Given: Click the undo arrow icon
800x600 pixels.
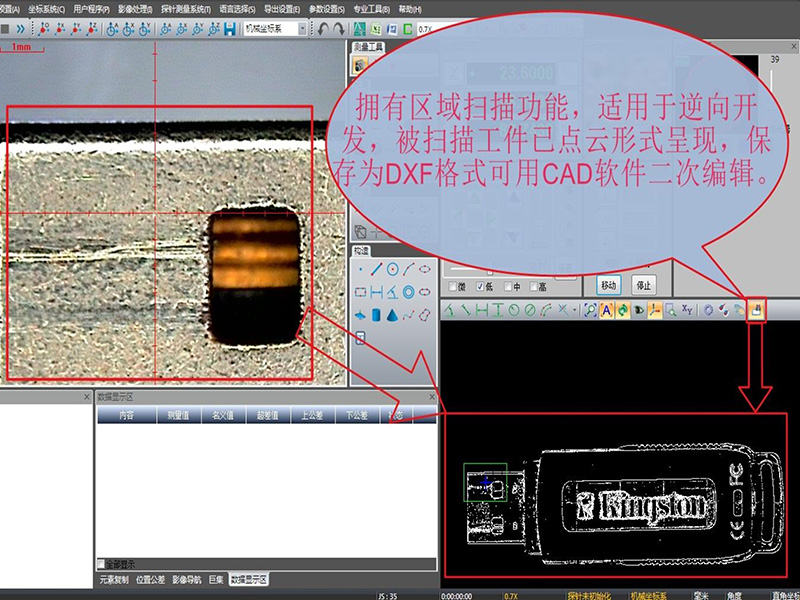Looking at the screenshot, I should 322,29.
